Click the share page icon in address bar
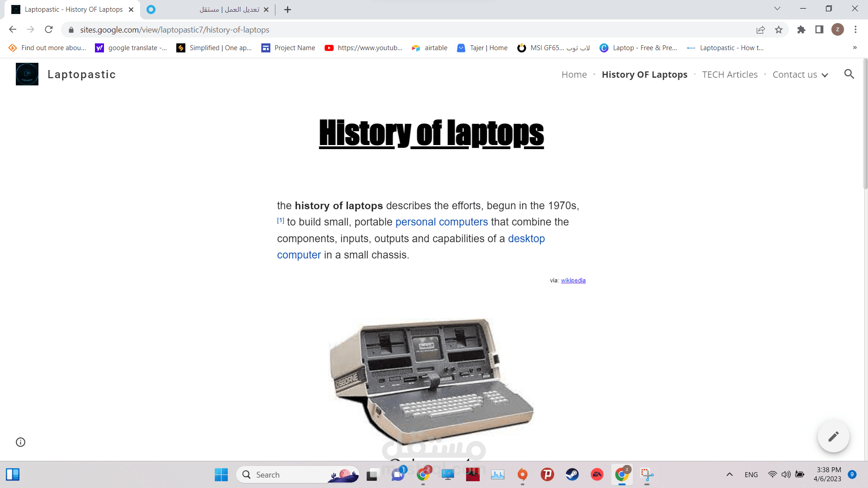 click(760, 30)
